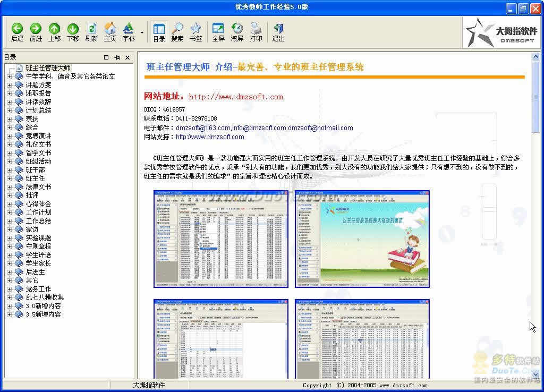544x392 pixels.
Task: Expand the 工作计划 tree node
Action: (9, 212)
